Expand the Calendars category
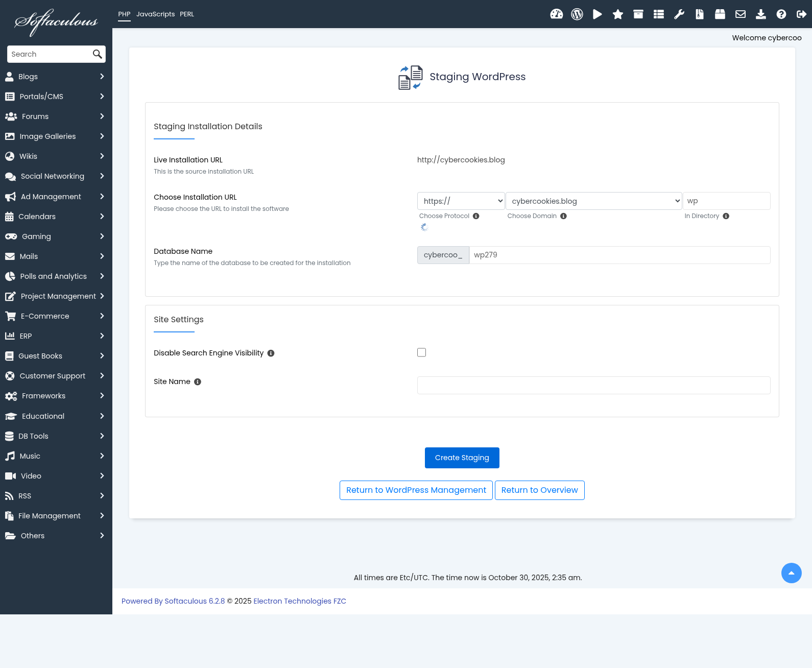The width and height of the screenshot is (812, 668). [56, 217]
